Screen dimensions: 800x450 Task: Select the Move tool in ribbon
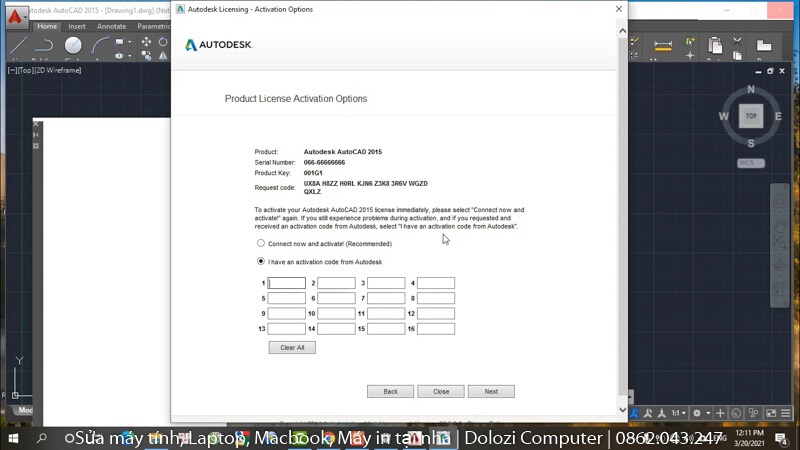(x=146, y=42)
